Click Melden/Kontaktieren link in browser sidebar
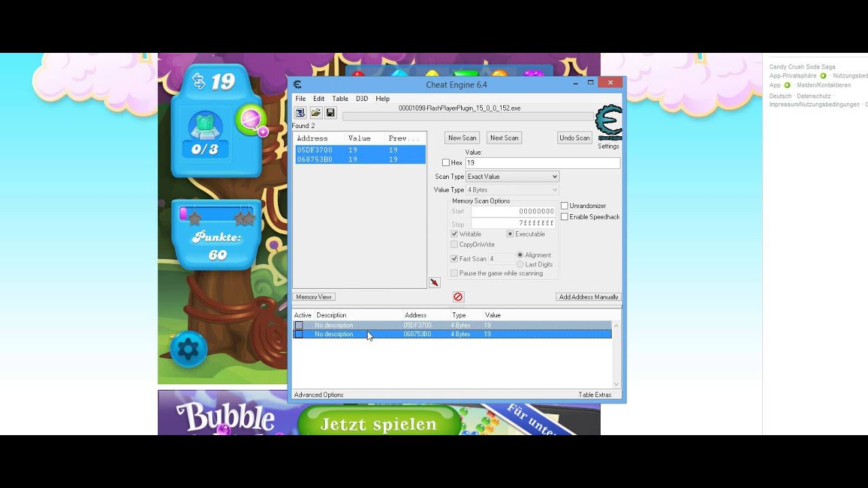The image size is (868, 488). coord(823,85)
